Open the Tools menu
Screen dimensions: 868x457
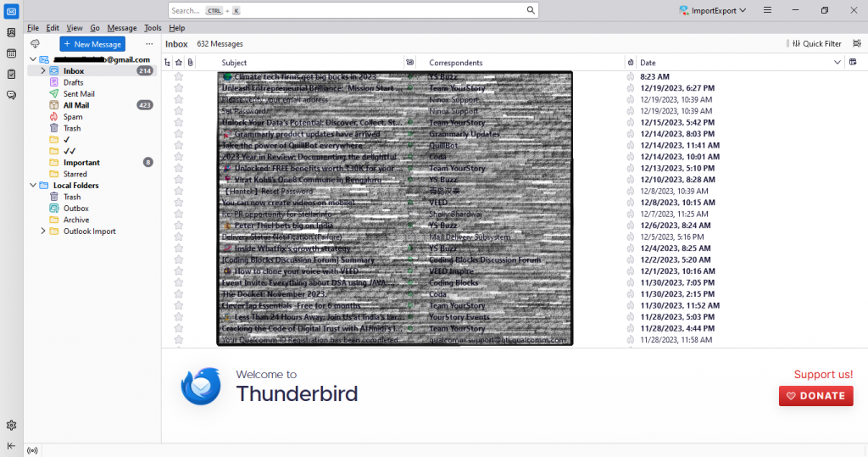tap(153, 28)
